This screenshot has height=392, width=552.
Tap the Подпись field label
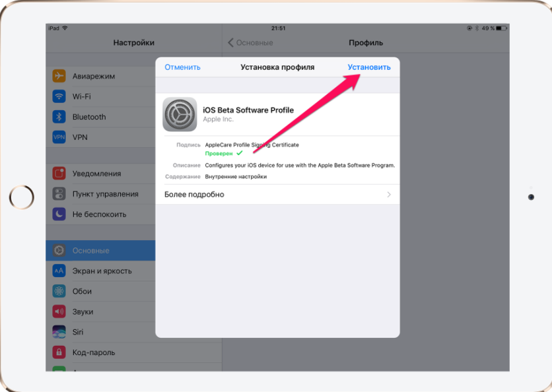(188, 145)
